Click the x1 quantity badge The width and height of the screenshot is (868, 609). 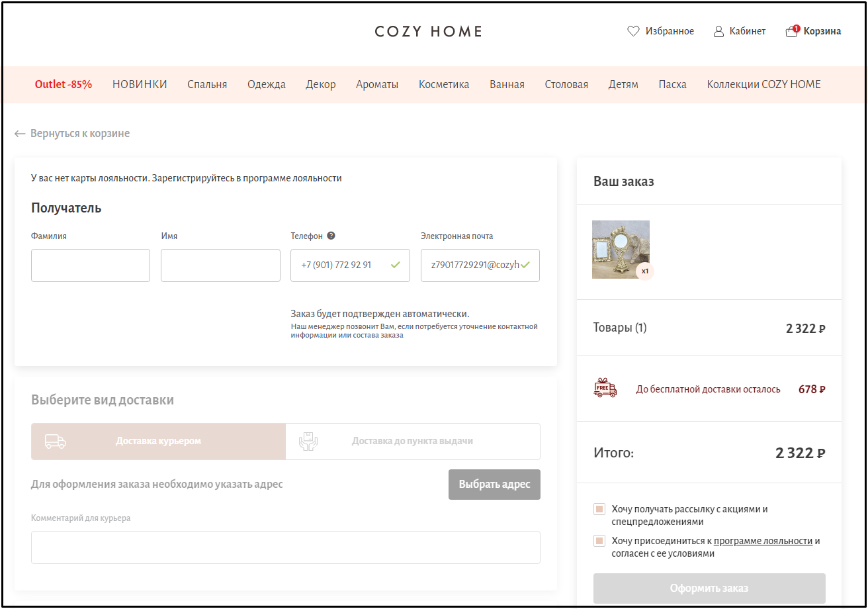point(644,271)
